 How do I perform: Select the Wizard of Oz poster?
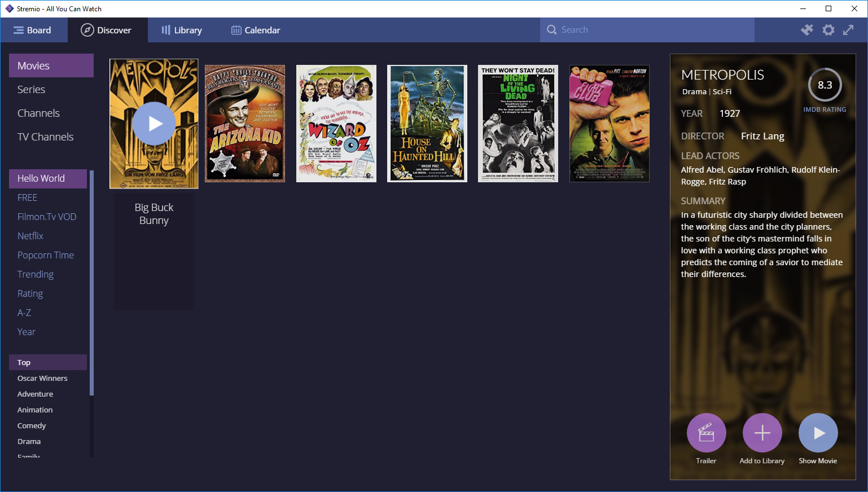tap(336, 124)
